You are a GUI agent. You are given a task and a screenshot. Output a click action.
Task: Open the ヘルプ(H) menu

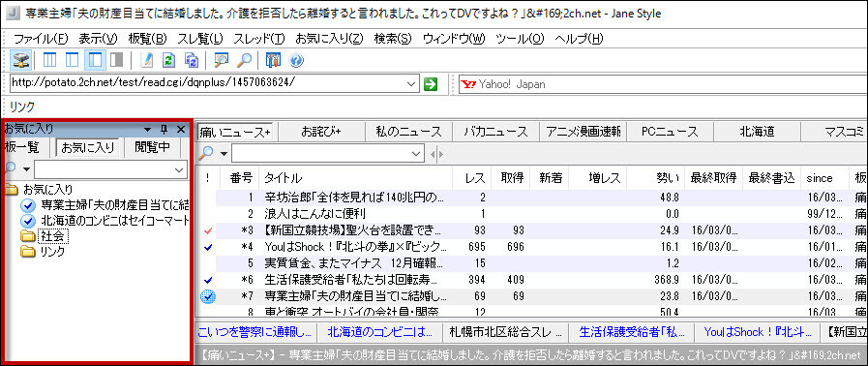579,38
